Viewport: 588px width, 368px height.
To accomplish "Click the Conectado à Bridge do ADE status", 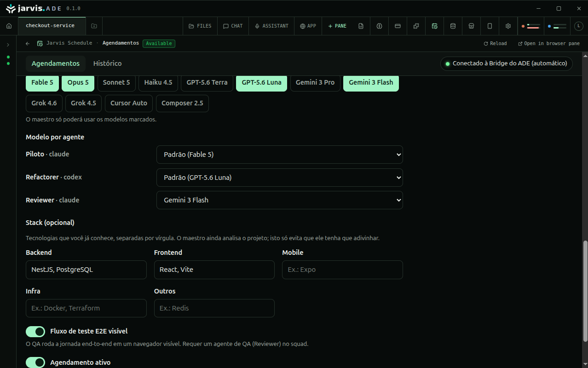I will pos(507,63).
